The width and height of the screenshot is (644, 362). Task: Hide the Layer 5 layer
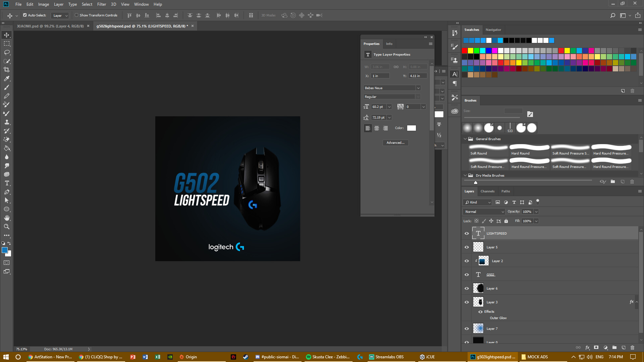[x=467, y=247]
